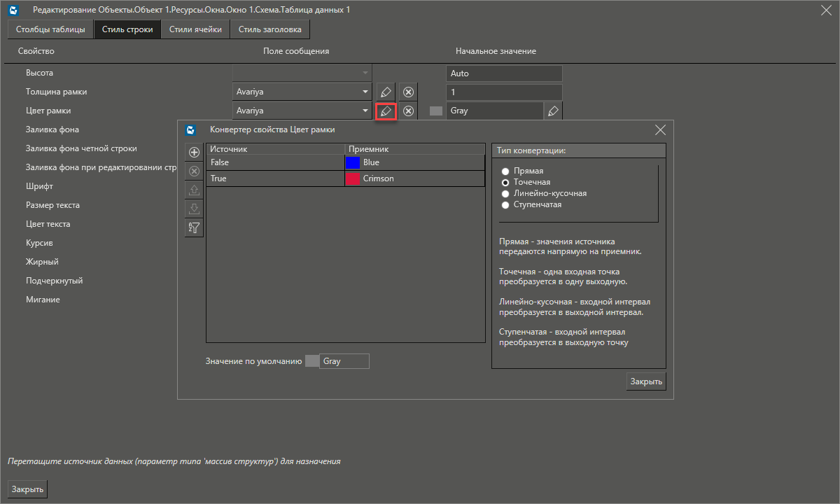Open the Avariya dropdown for Цвет рамки
This screenshot has height=504, width=840.
pos(302,110)
